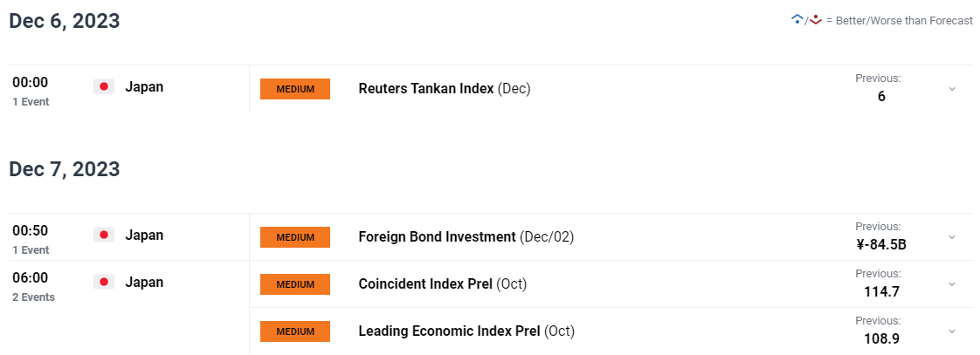980x355 pixels.
Task: Open the Foreign Bond Investment event
Action: (437, 237)
